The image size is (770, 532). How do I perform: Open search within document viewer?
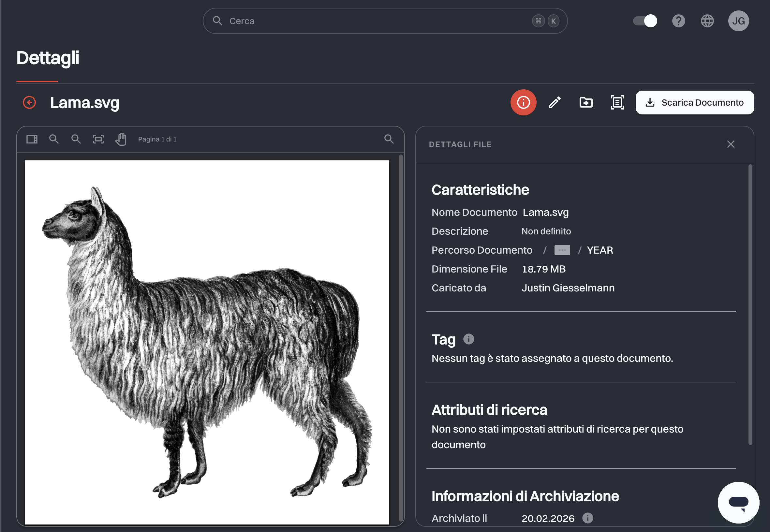(x=389, y=139)
